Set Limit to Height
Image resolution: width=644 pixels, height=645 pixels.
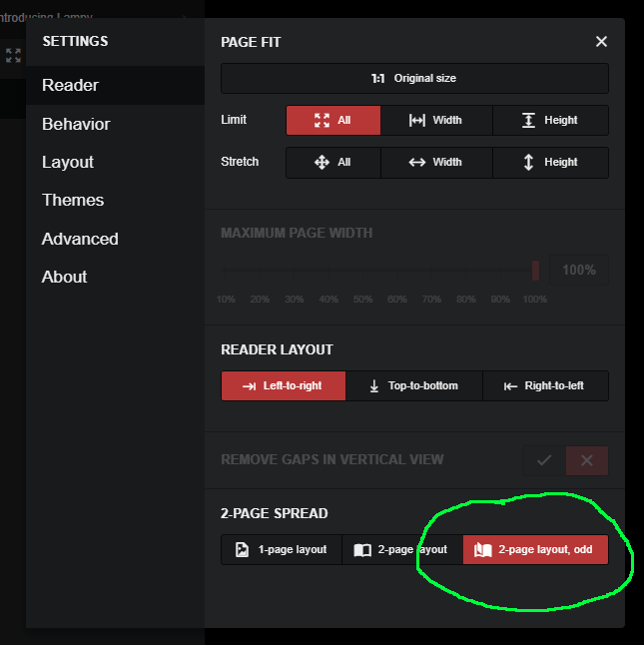coord(550,120)
